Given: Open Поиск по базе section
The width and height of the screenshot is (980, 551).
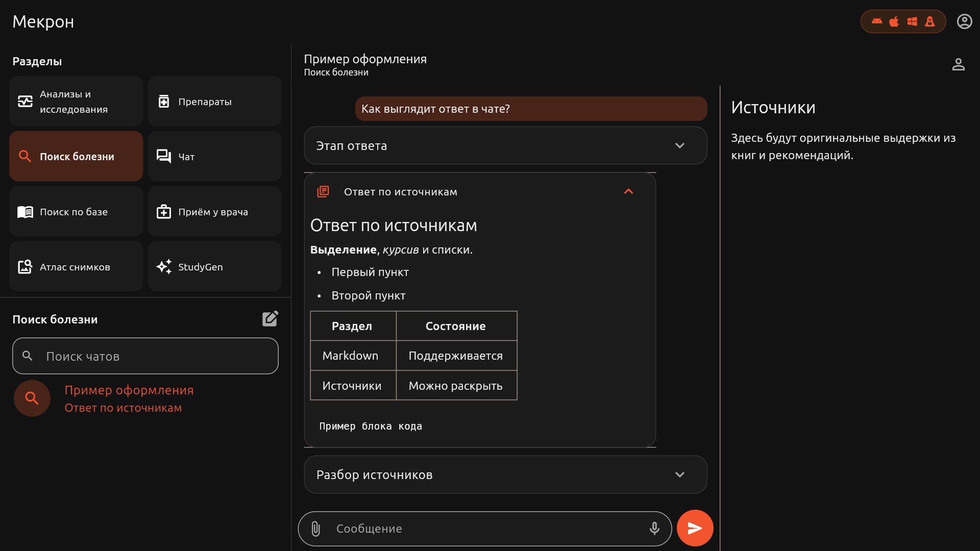Looking at the screenshot, I should click(76, 211).
